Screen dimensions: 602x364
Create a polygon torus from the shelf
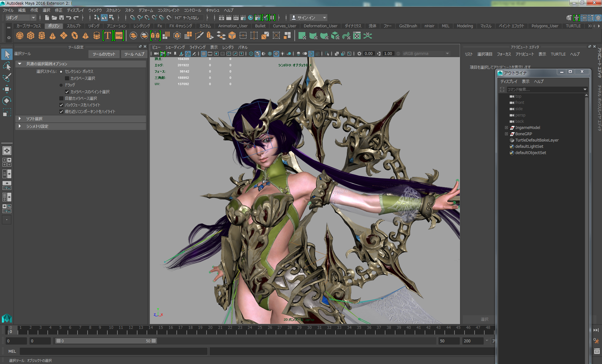pos(75,36)
